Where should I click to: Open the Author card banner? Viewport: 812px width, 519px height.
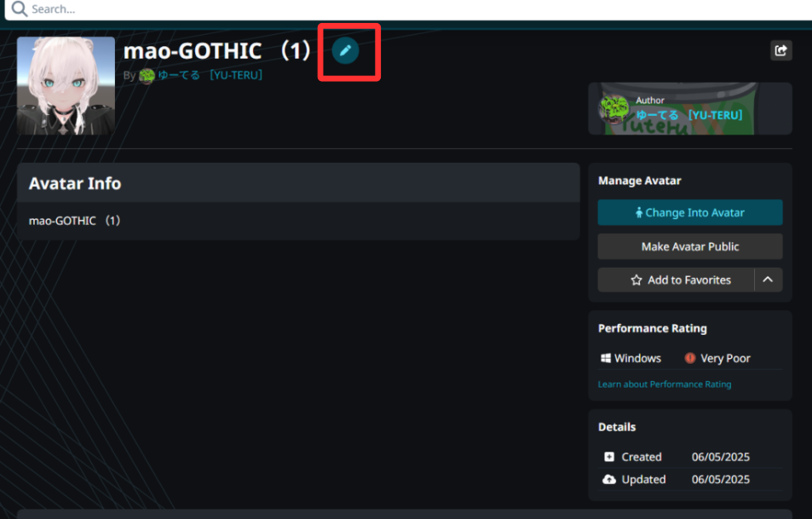(x=690, y=109)
